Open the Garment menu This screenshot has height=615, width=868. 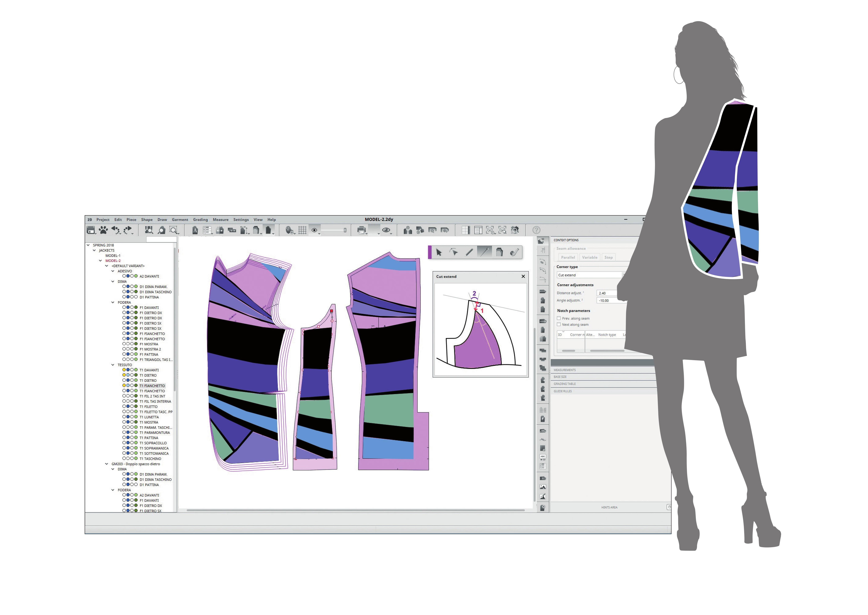180,220
